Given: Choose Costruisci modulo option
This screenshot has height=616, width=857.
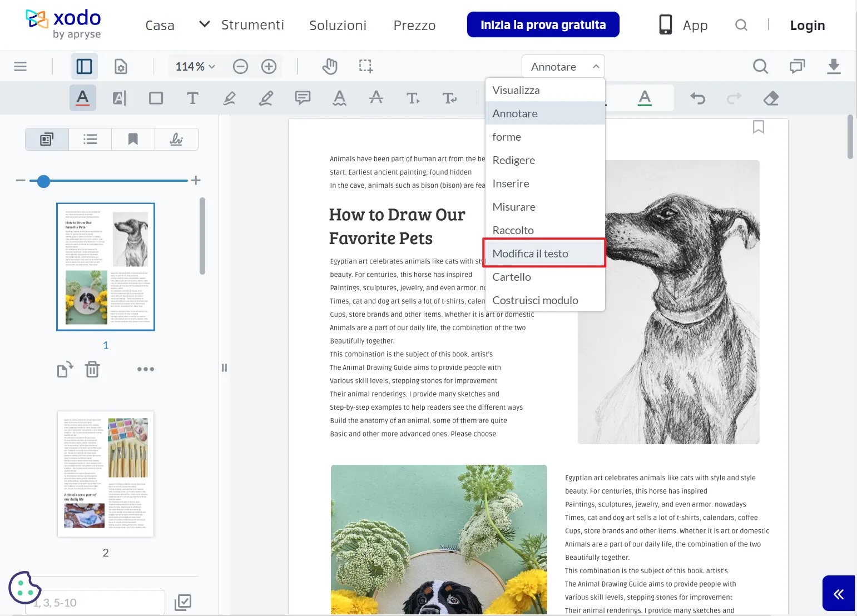Looking at the screenshot, I should [x=545, y=300].
